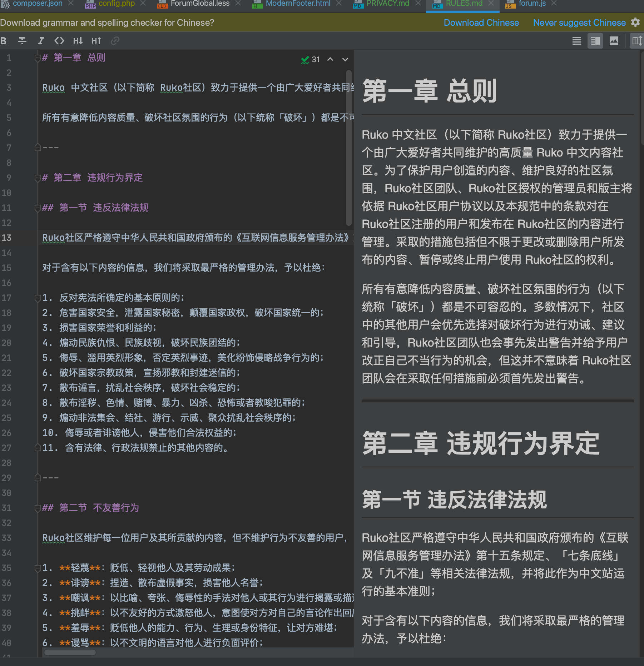Toggle bold formatting in markdown toolbar

pyautogui.click(x=4, y=41)
